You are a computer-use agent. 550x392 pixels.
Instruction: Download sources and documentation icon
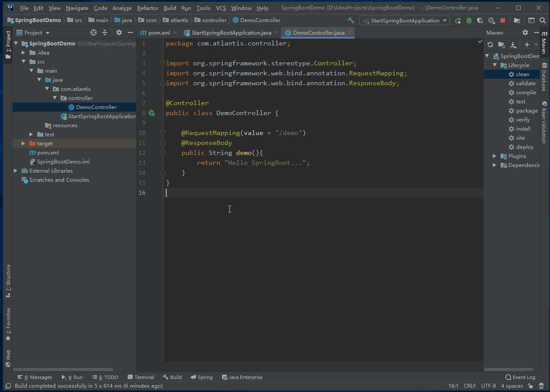point(513,45)
